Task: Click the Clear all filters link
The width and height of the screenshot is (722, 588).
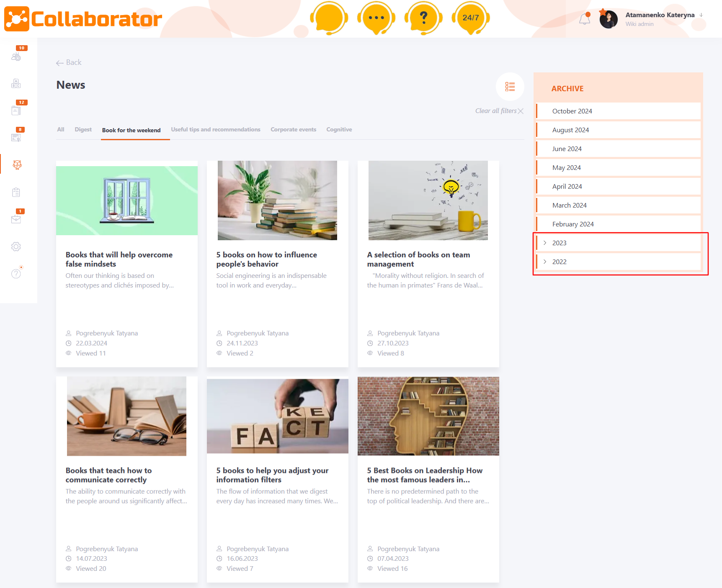Action: point(496,110)
